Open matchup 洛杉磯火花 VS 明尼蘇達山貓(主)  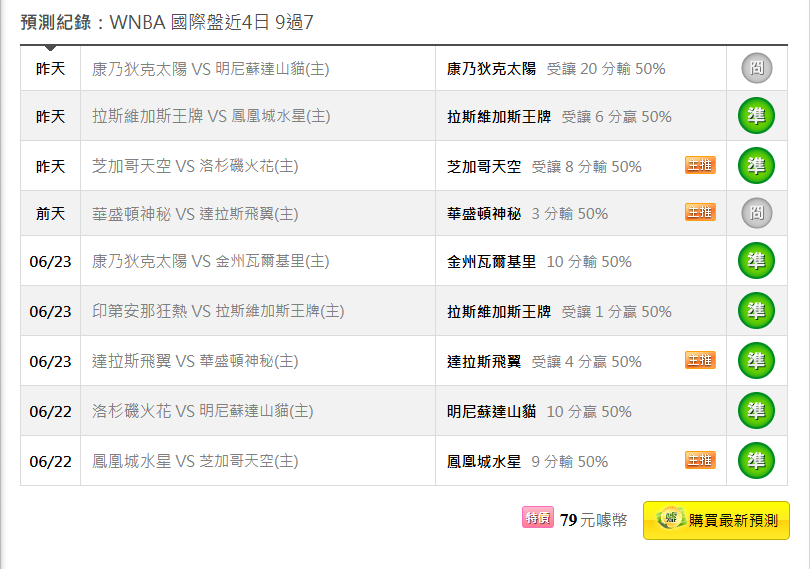[202, 411]
